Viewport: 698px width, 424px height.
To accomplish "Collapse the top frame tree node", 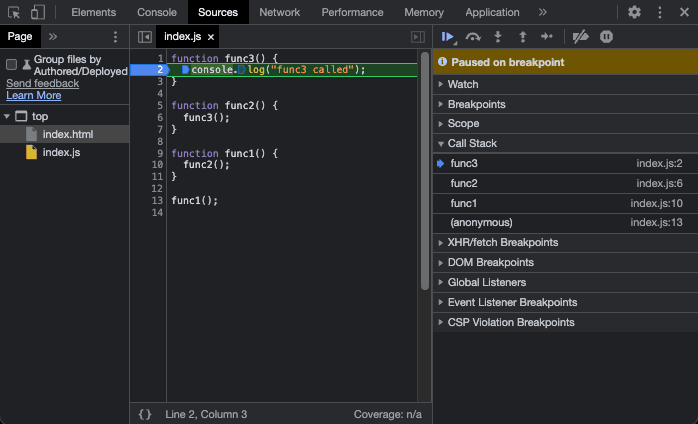I will click(x=7, y=117).
